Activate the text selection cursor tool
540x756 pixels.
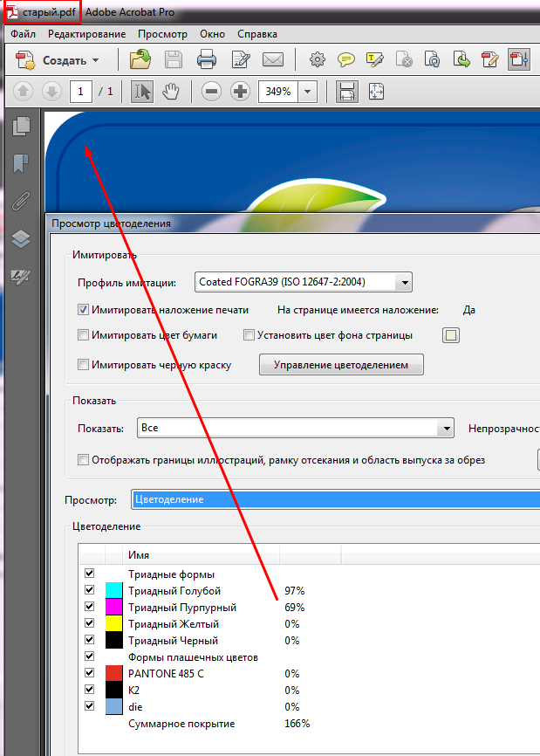tap(142, 91)
